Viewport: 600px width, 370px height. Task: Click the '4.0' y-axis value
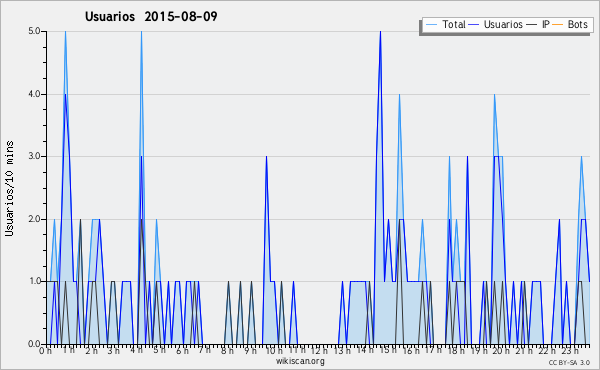tap(34, 94)
